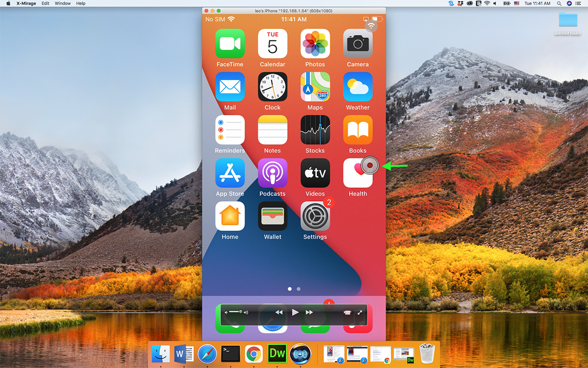Open Dreamweaver from the Dock
This screenshot has width=588, height=368.
277,354
